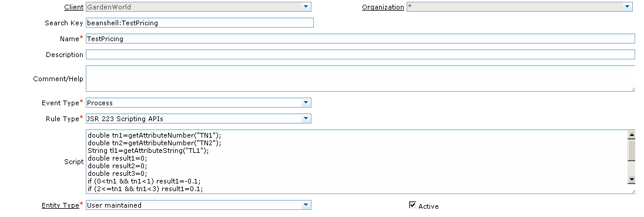Click the Entity Type label link
644x217 pixels.
(x=61, y=205)
